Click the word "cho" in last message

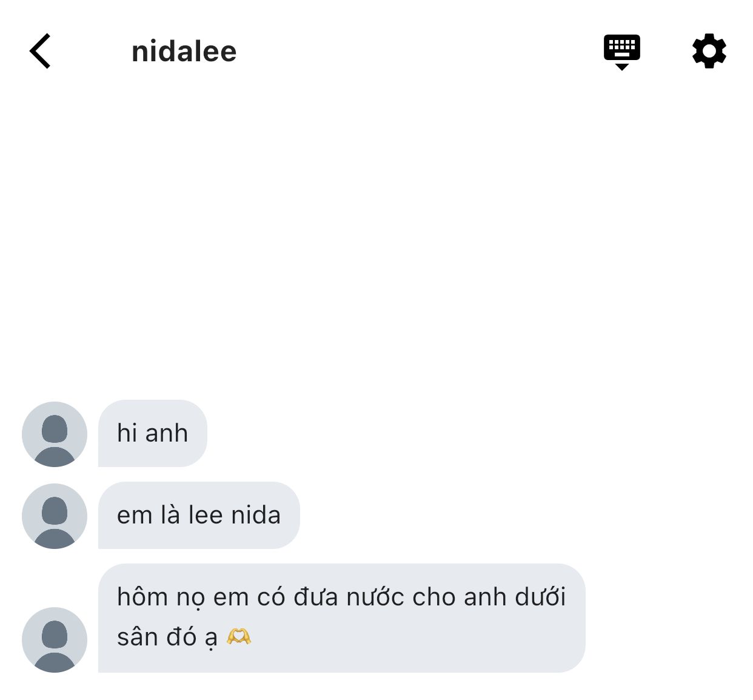click(x=434, y=597)
